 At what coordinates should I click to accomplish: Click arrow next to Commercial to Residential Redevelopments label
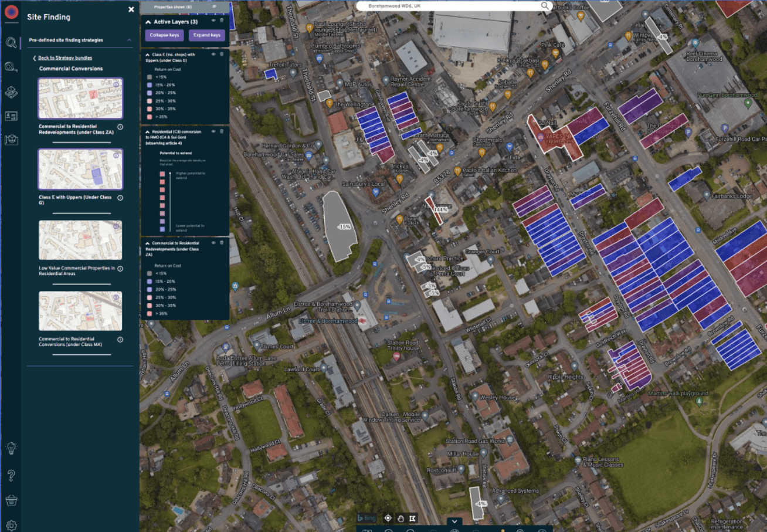coord(120,127)
